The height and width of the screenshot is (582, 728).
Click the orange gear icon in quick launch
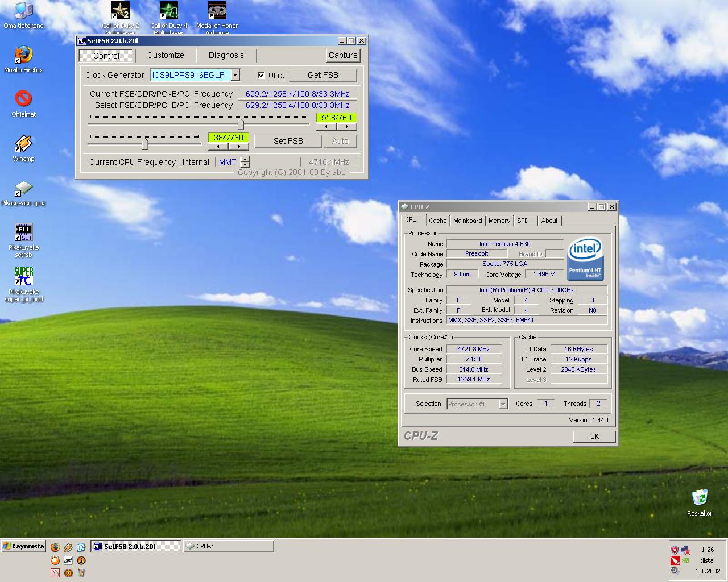point(68,573)
